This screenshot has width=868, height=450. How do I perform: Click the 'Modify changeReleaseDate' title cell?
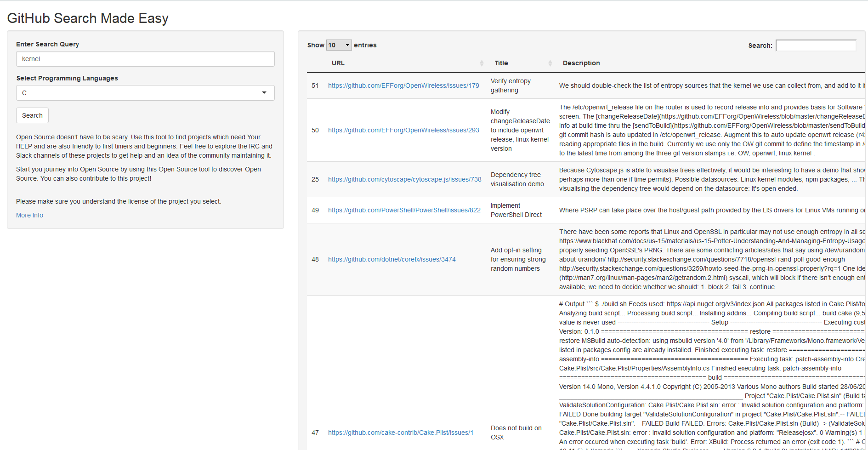coord(520,130)
